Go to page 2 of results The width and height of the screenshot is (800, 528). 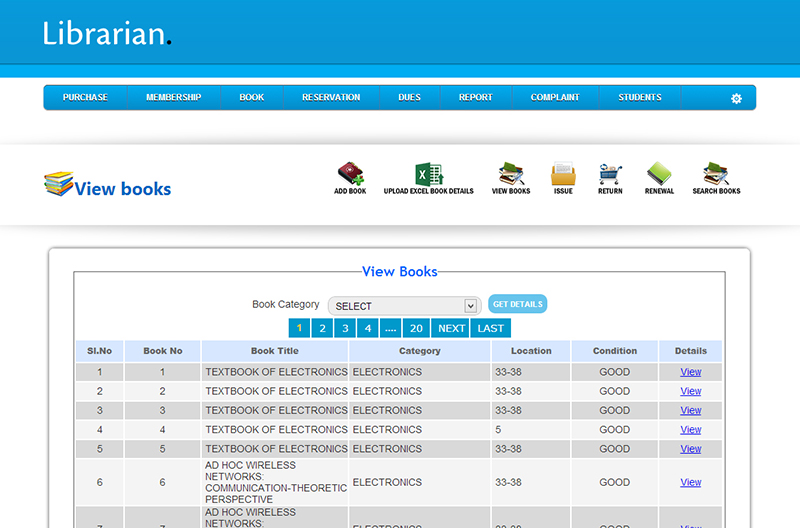[x=322, y=328]
